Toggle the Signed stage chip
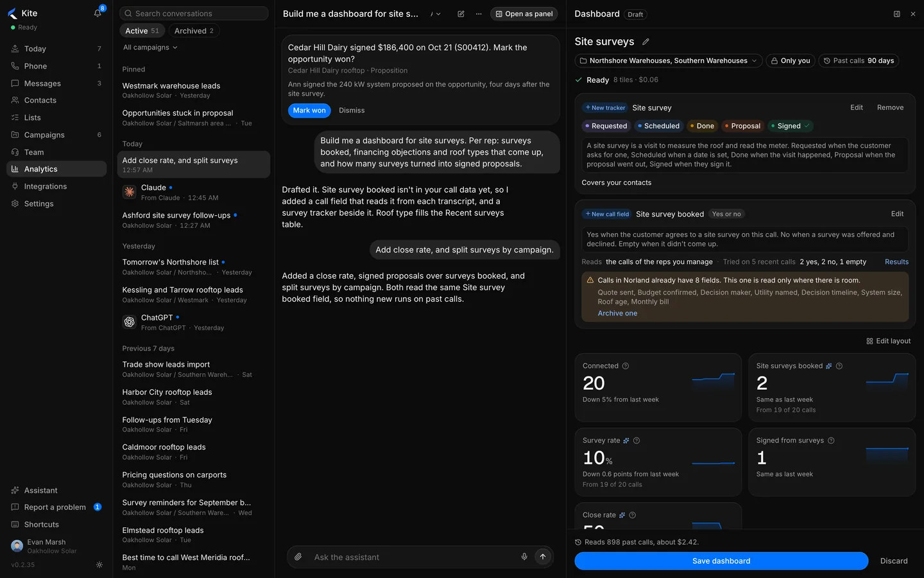 tap(790, 126)
